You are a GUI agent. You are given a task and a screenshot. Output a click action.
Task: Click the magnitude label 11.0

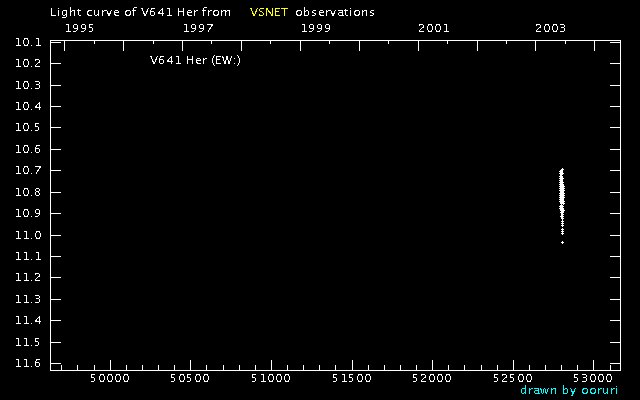28,235
